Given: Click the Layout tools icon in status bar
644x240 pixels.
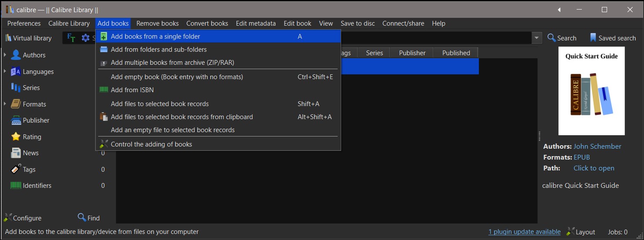Looking at the screenshot, I should pyautogui.click(x=571, y=231).
